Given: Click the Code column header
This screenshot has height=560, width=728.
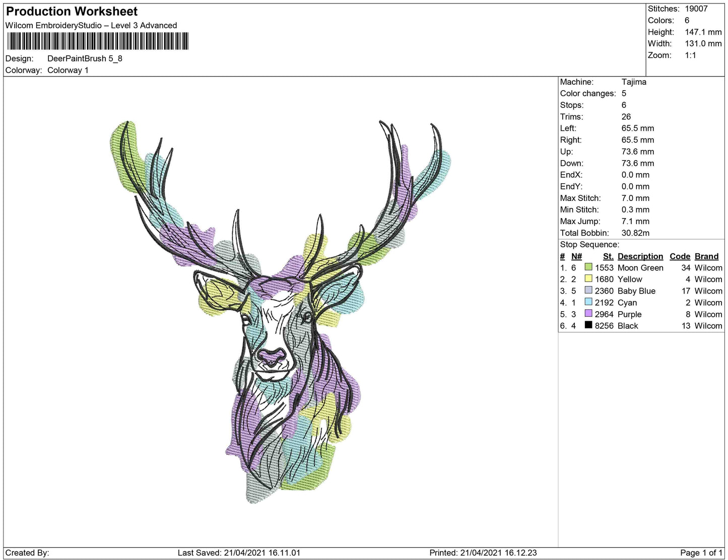Looking at the screenshot, I should pos(679,256).
